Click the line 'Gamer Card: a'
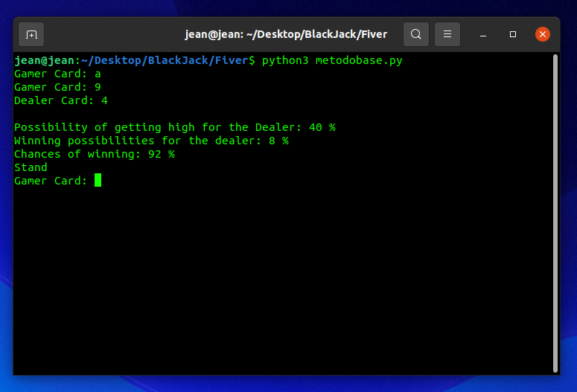 [57, 74]
